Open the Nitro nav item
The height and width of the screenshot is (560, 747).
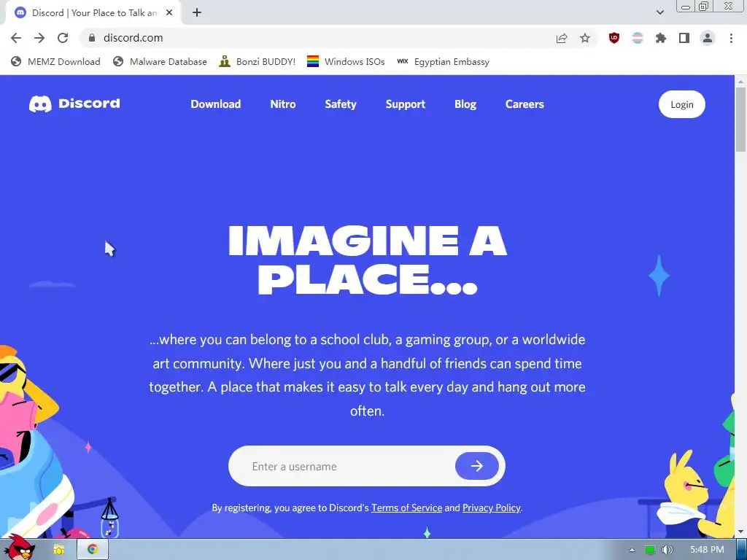283,104
